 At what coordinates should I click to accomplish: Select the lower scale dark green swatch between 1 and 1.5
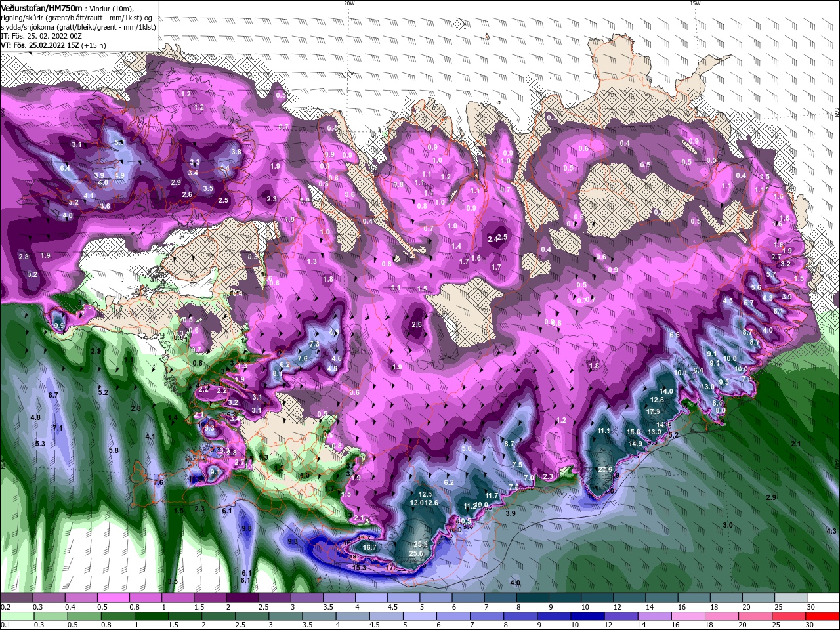point(152,616)
